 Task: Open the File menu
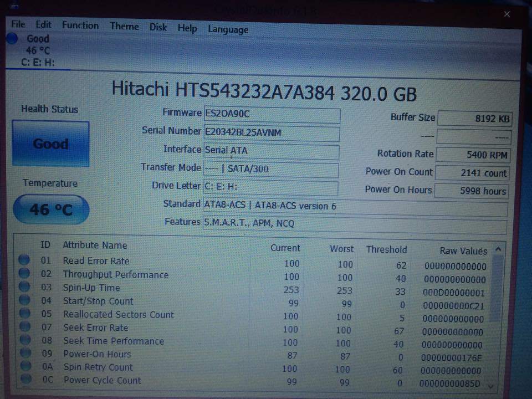[18, 24]
